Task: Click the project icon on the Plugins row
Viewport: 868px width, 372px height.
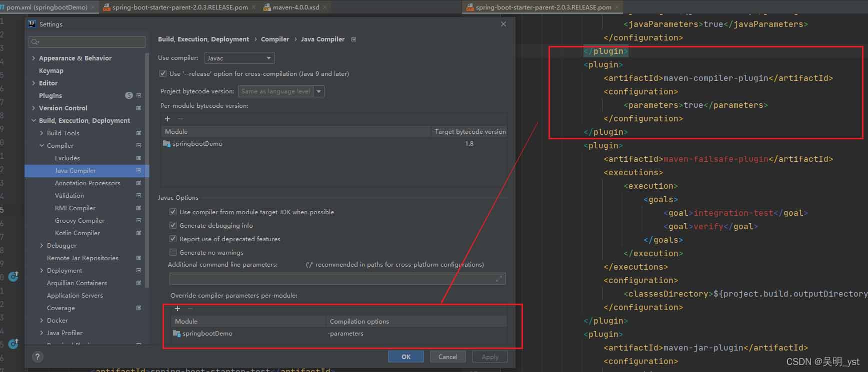Action: coord(139,95)
